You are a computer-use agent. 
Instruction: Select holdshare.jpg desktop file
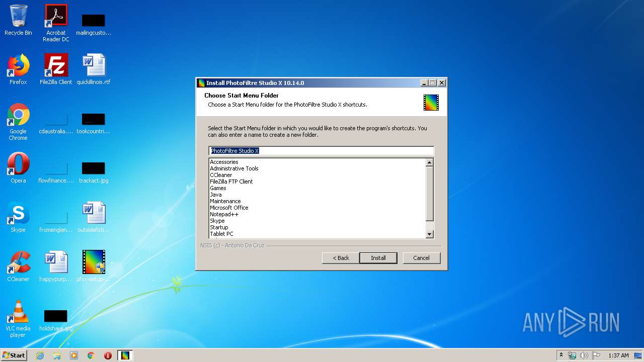pos(56,321)
